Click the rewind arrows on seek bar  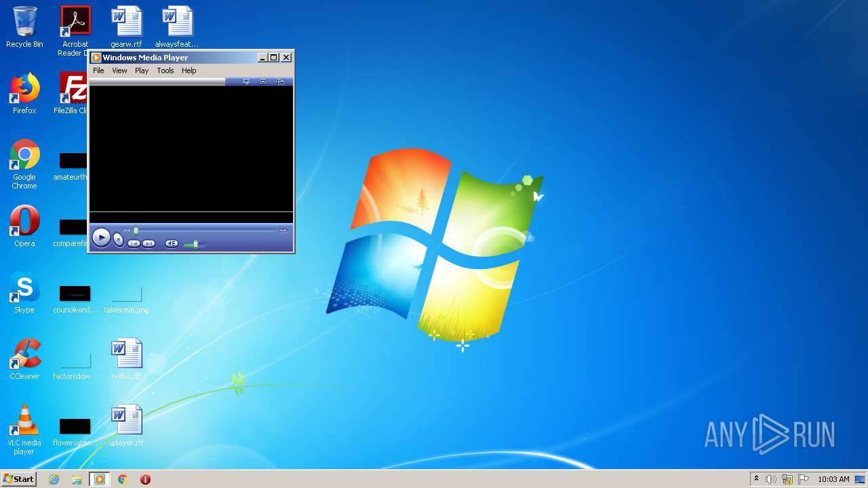coord(126,230)
